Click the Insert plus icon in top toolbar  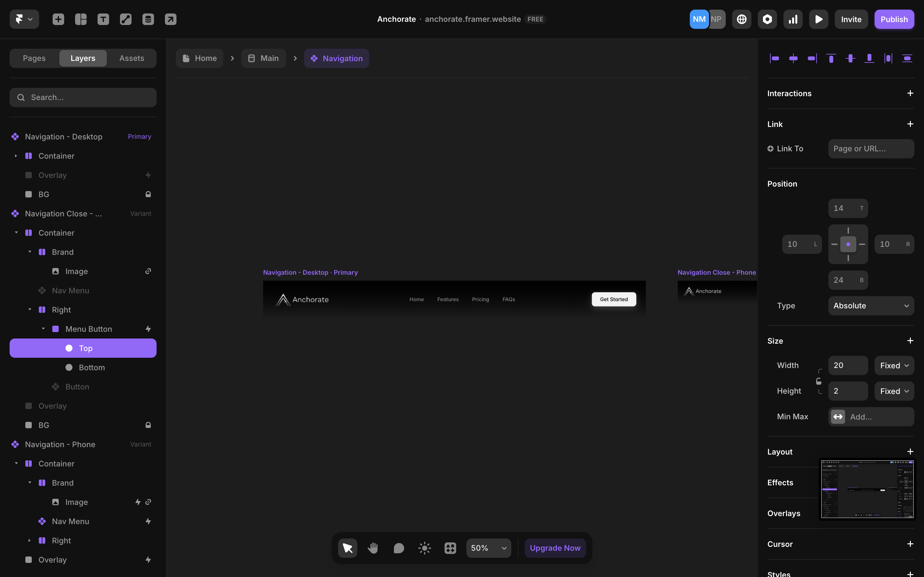click(x=58, y=19)
